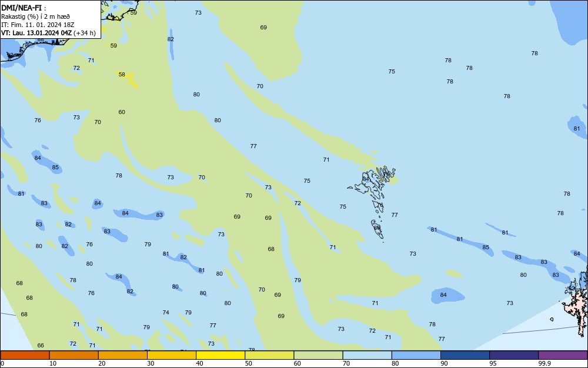The height and width of the screenshot is (368, 588).
Task: Click the legend tick label "10"
Action: click(53, 363)
